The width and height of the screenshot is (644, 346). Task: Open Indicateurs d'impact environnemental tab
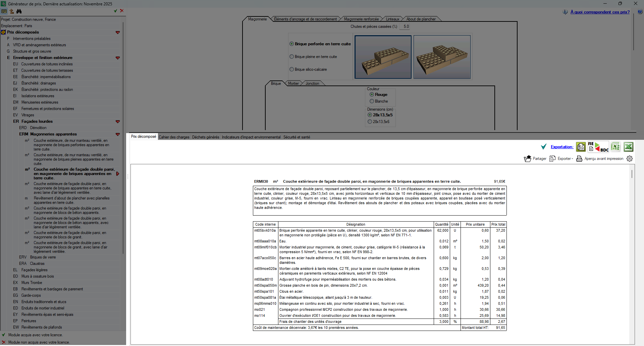(x=251, y=137)
